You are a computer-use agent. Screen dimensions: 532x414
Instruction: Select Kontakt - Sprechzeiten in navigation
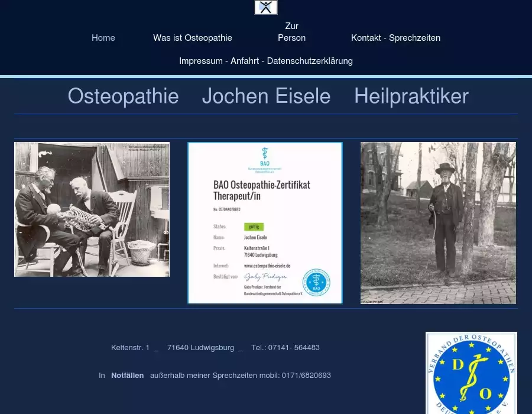click(x=395, y=38)
